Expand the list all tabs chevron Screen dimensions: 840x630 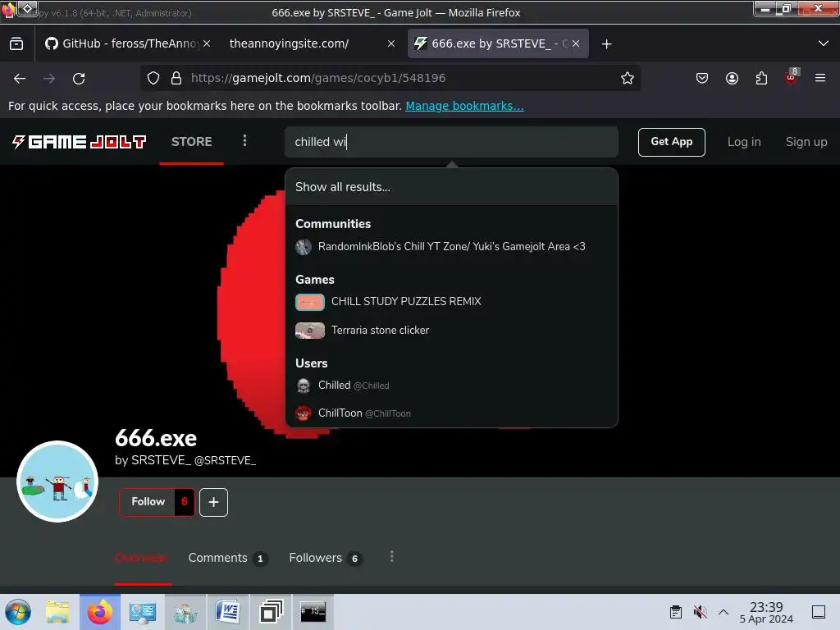[x=824, y=43]
